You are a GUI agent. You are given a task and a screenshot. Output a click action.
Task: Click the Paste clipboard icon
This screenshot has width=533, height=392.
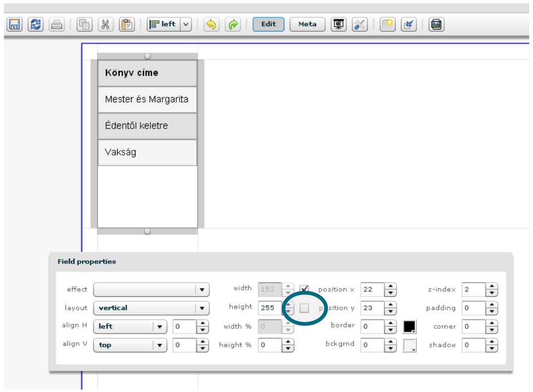(x=127, y=24)
